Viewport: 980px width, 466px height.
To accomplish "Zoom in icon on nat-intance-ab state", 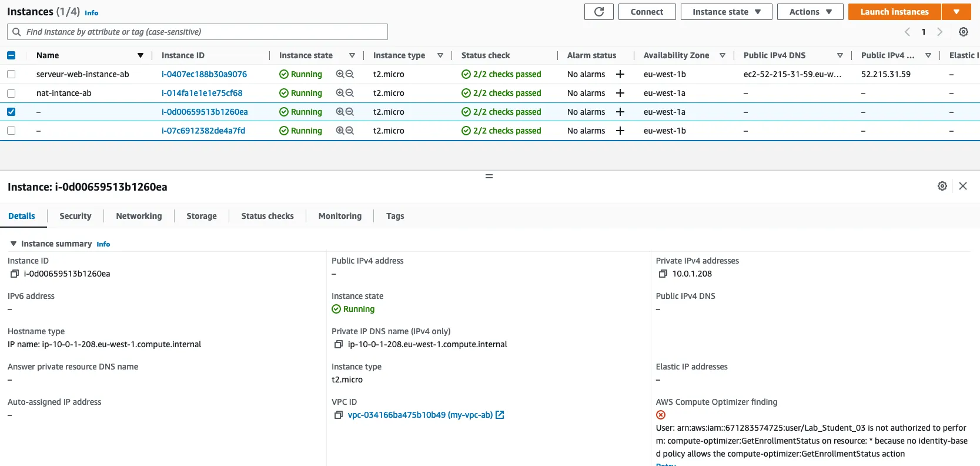I will pos(340,93).
